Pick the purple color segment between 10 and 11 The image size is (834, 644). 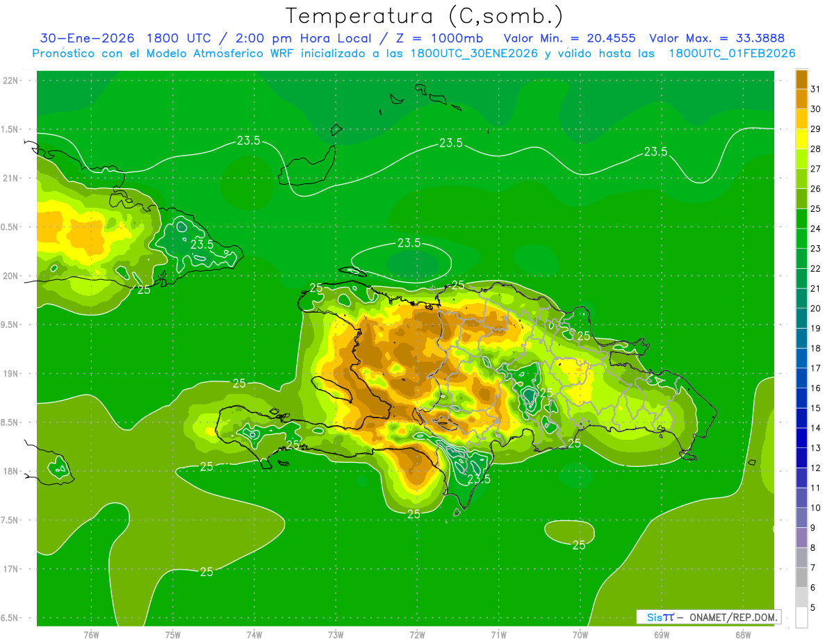click(x=801, y=497)
